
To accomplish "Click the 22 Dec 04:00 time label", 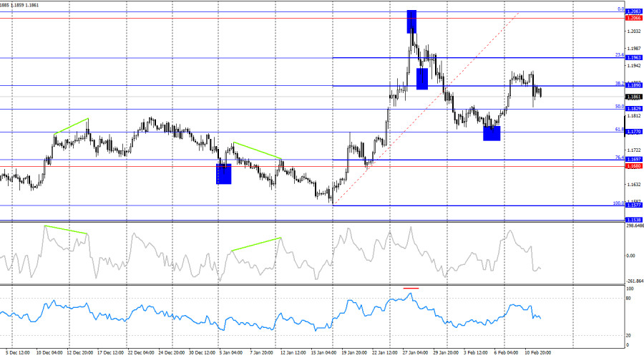I will [x=141, y=353].
